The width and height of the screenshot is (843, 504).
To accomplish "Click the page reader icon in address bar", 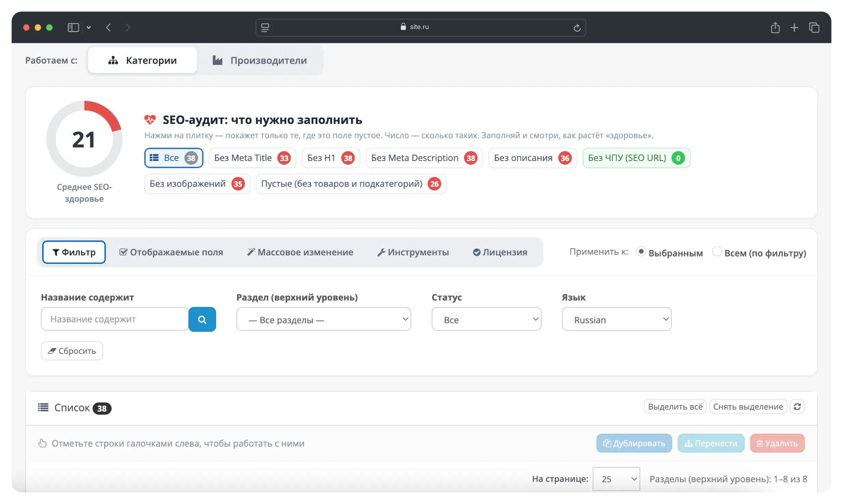I will (x=265, y=27).
